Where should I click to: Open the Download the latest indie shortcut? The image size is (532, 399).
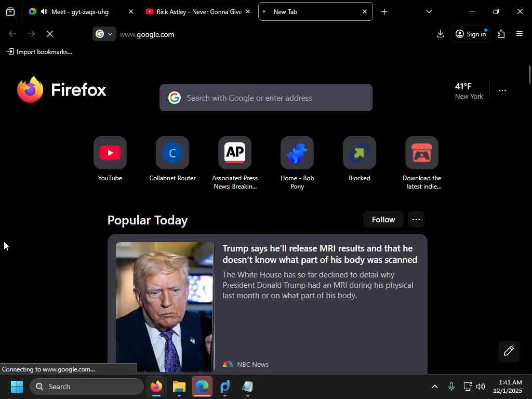pyautogui.click(x=422, y=153)
